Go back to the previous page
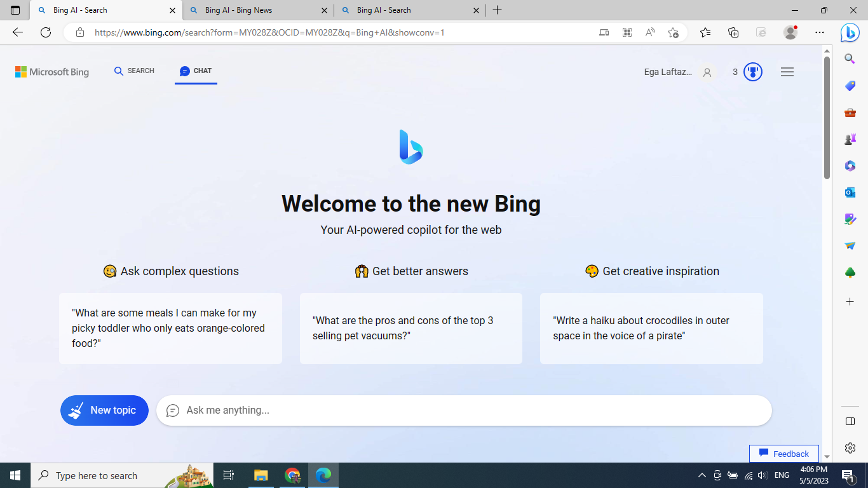The height and width of the screenshot is (488, 868). point(18,32)
